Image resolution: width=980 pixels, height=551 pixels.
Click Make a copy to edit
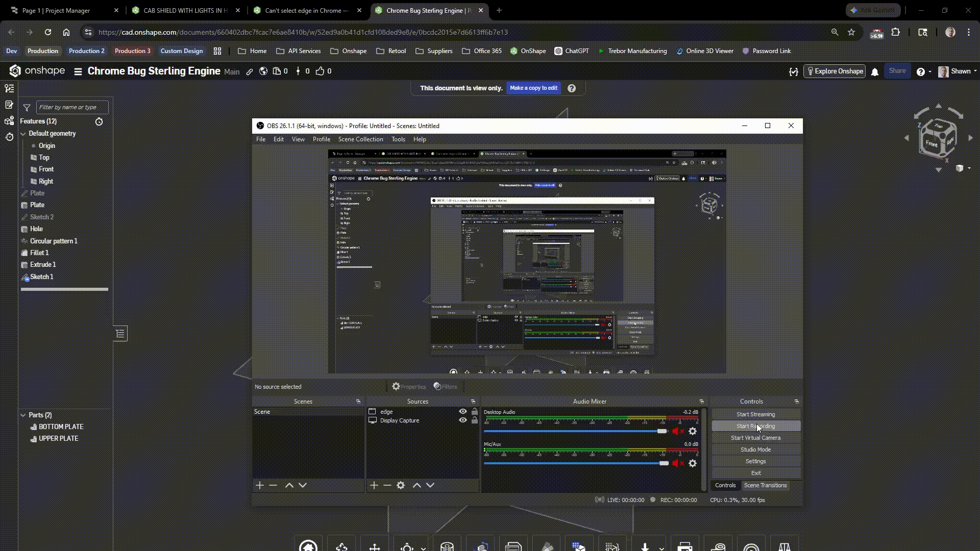pos(533,88)
